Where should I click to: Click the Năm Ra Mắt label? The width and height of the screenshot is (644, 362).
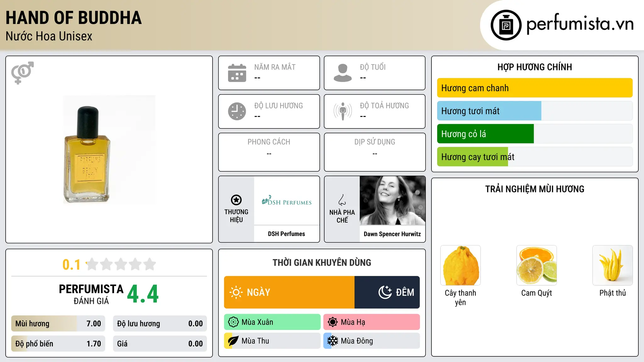pos(275,67)
